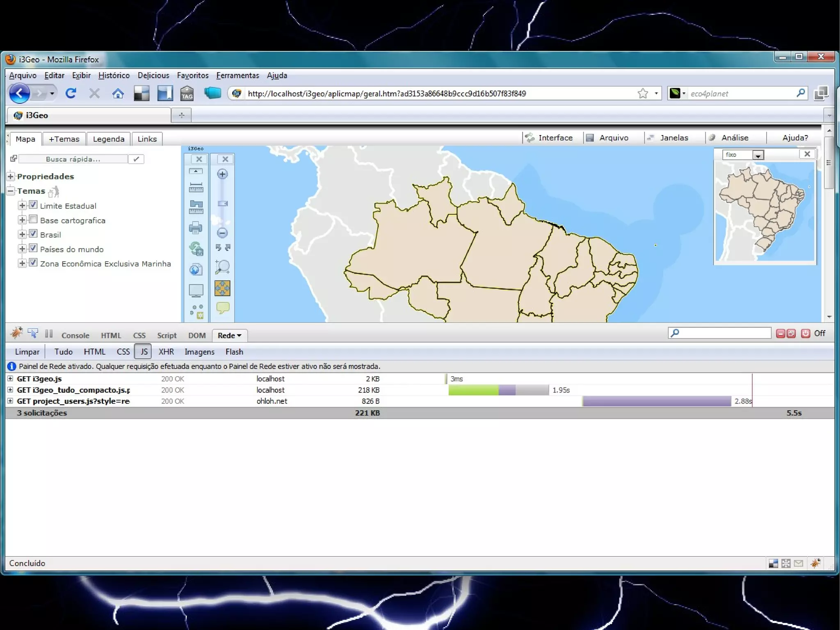Viewport: 840px width, 630px height.
Task: Click the Limpar button in network panel
Action: pos(27,352)
